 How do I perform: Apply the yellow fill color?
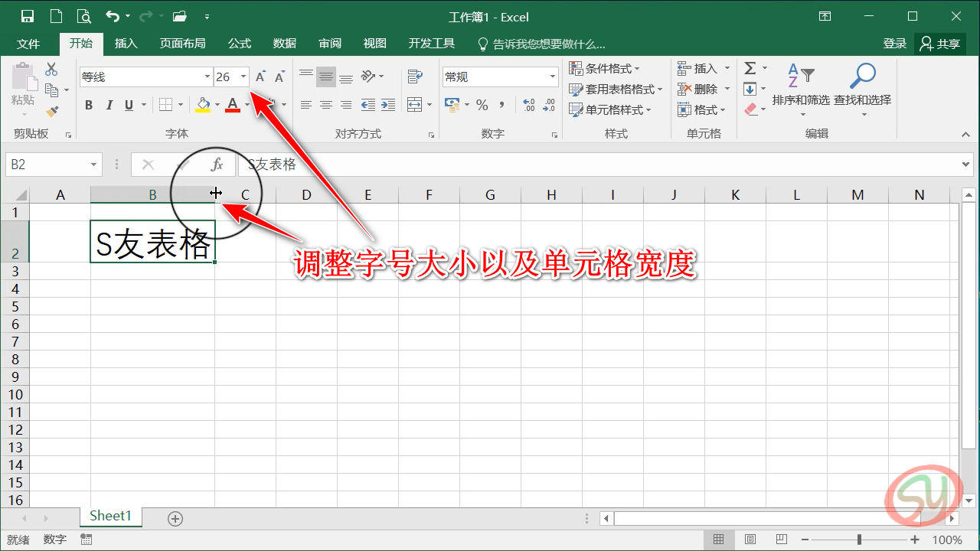click(203, 105)
